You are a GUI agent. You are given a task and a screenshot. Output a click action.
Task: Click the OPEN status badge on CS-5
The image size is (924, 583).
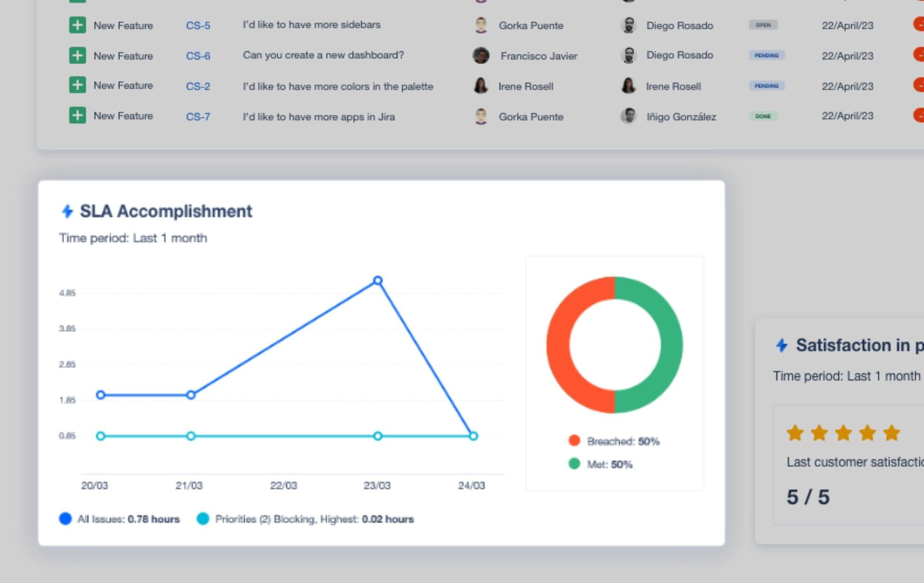763,25
